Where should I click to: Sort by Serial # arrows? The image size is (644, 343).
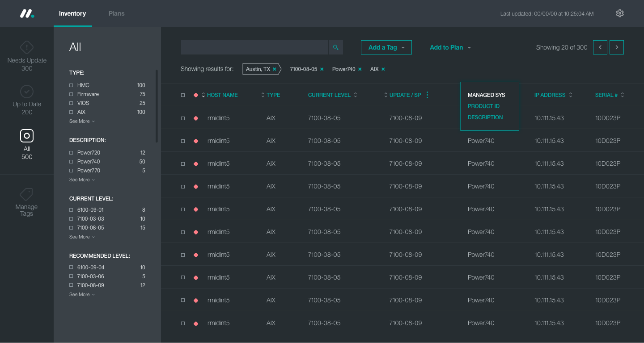623,95
